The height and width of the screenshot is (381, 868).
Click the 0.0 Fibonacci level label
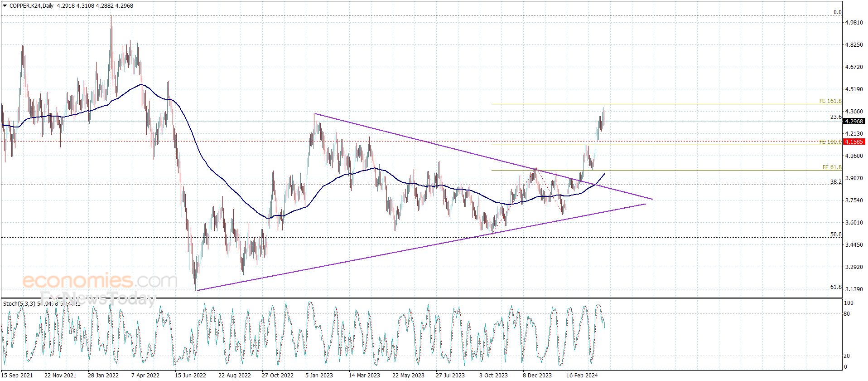pyautogui.click(x=837, y=12)
